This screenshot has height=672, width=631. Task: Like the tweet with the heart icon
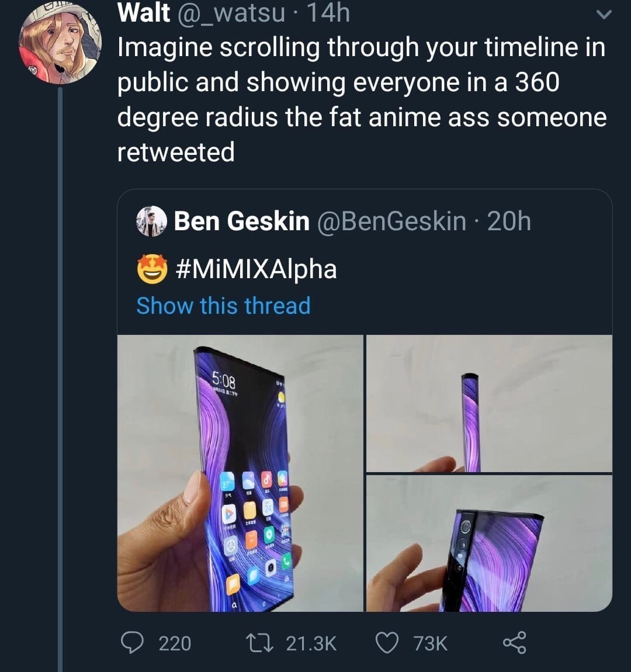click(x=387, y=643)
